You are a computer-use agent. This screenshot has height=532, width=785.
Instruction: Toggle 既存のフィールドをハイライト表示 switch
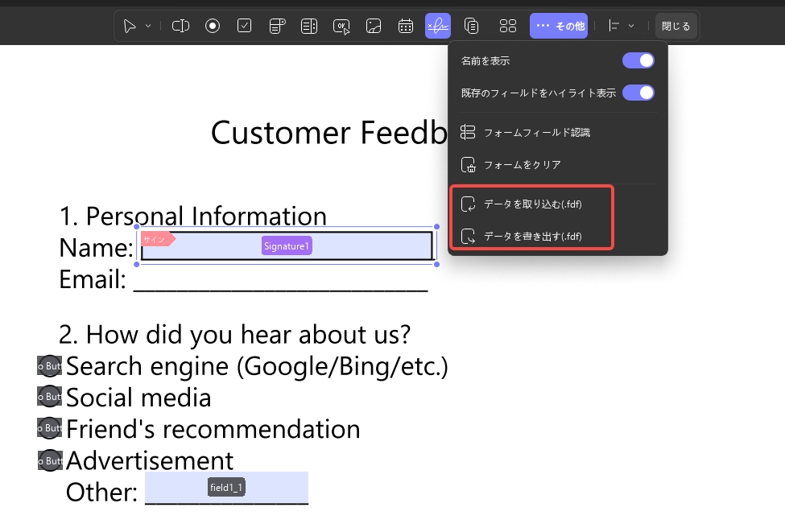pos(638,93)
